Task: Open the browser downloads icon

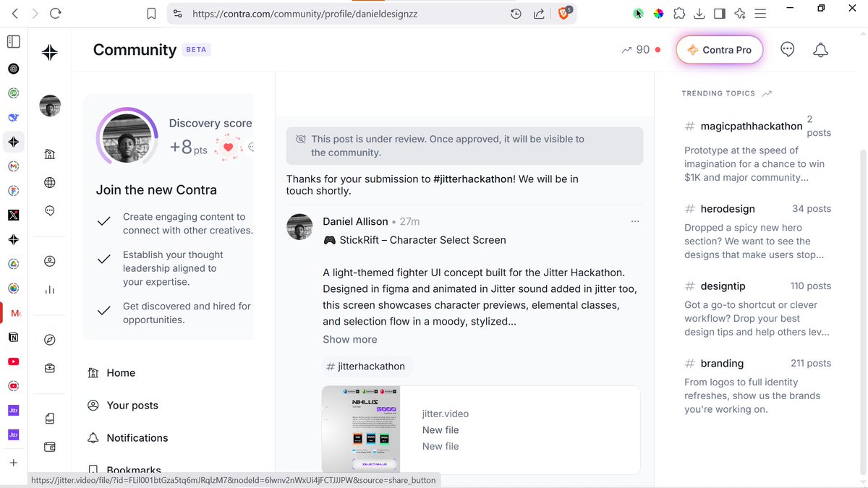Action: tap(699, 14)
